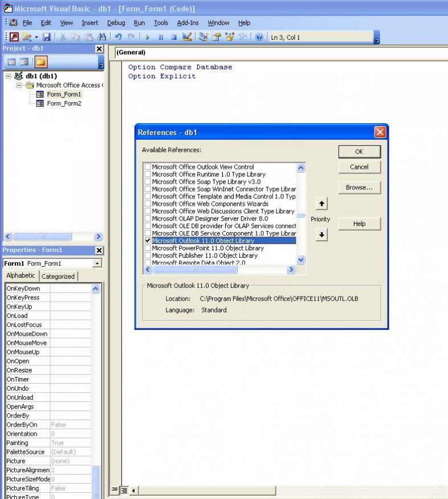This screenshot has width=448, height=499.
Task: Toggle Folders icon in Project pane
Action: 40,62
